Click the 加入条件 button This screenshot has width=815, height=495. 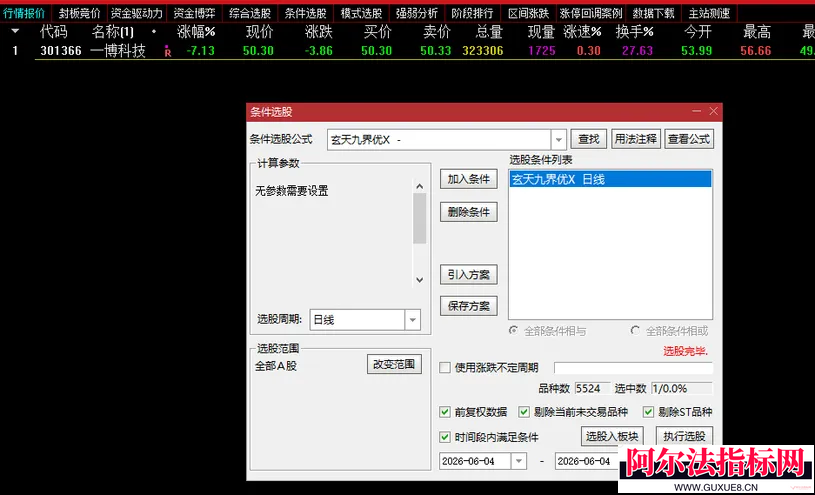click(469, 179)
